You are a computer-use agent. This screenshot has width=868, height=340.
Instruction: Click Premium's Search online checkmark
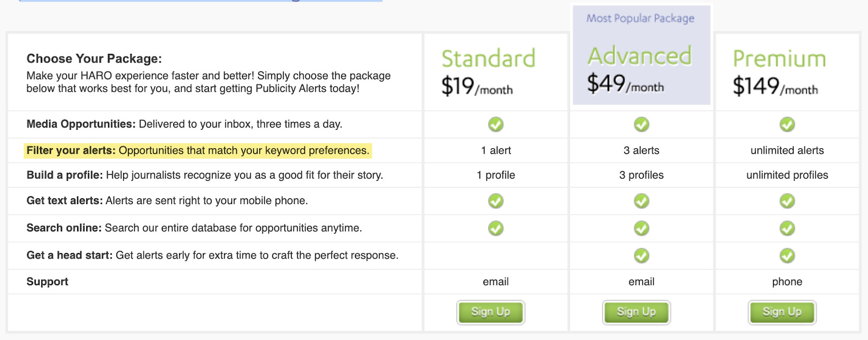787,228
